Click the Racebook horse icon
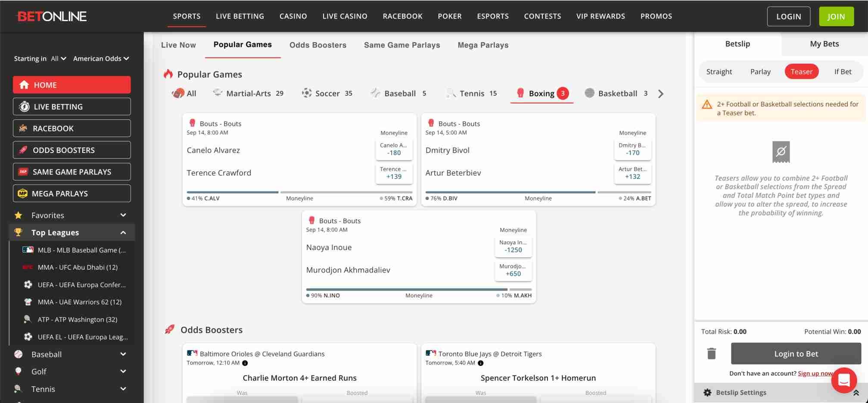The width and height of the screenshot is (868, 403). tap(23, 128)
